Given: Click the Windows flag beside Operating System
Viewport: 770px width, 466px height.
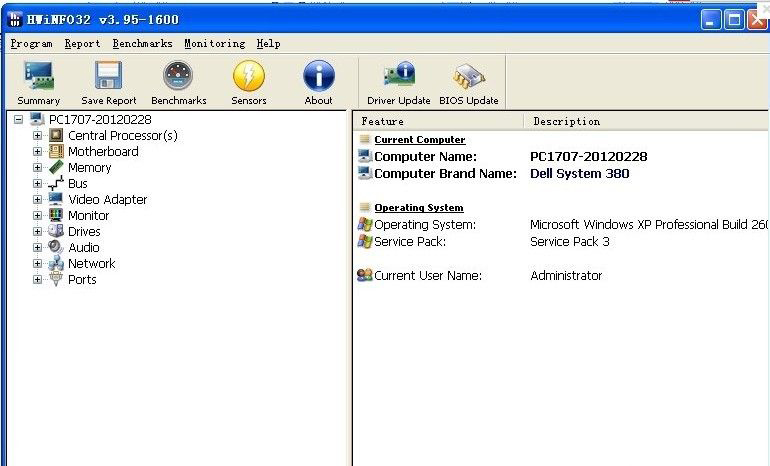Looking at the screenshot, I should pos(364,224).
